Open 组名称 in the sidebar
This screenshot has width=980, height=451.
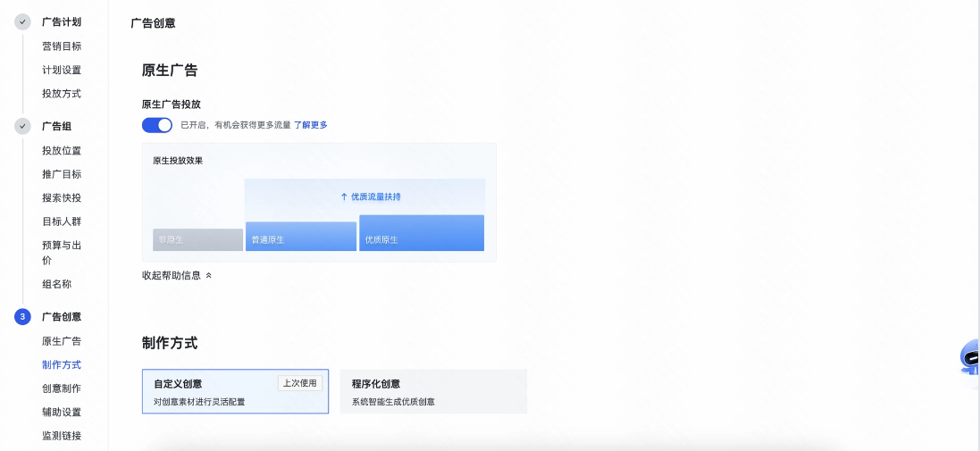coord(56,284)
